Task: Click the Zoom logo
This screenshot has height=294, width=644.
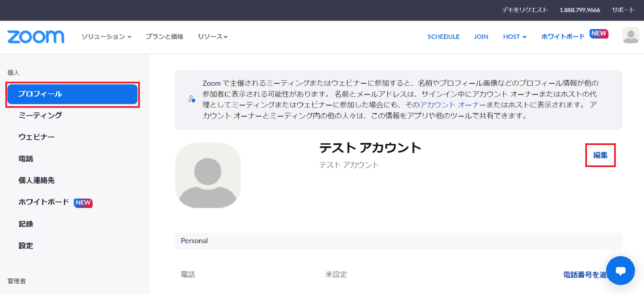Action: 36,37
